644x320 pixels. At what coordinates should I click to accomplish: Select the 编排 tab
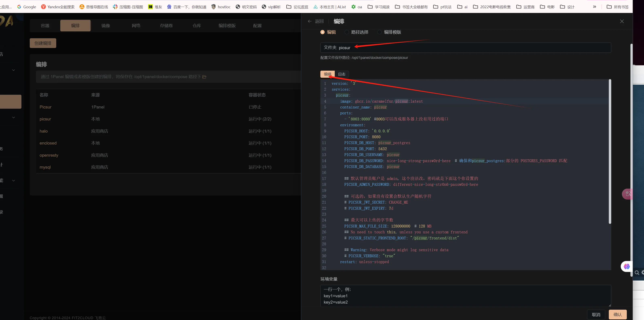tap(75, 26)
